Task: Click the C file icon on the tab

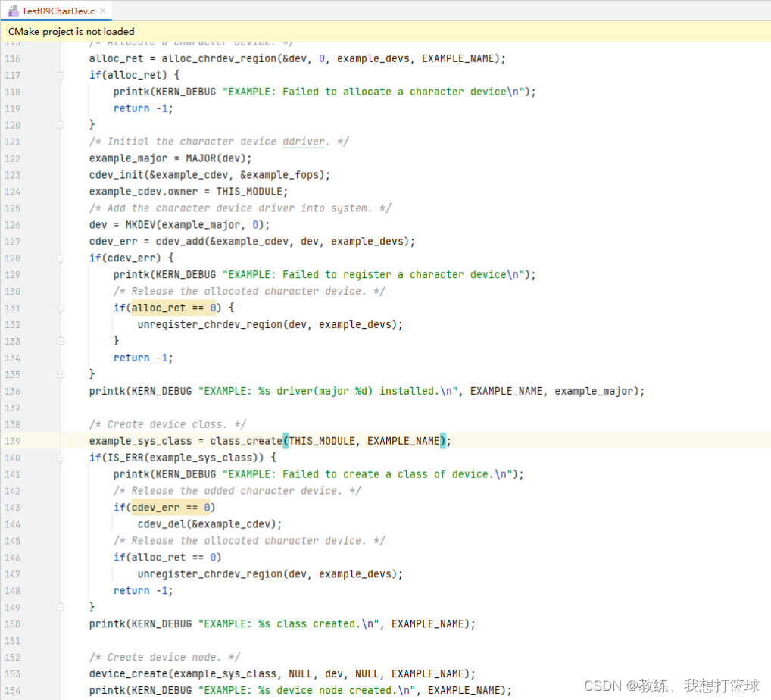Action: [13, 11]
